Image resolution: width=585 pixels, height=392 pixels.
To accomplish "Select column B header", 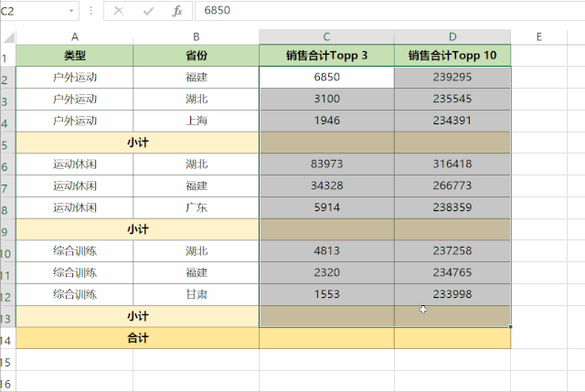I will [197, 37].
